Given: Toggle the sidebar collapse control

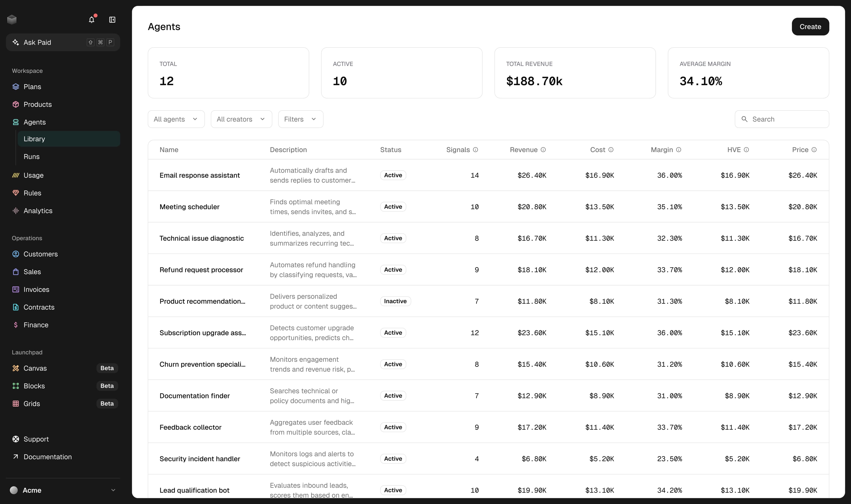Looking at the screenshot, I should pyautogui.click(x=112, y=20).
